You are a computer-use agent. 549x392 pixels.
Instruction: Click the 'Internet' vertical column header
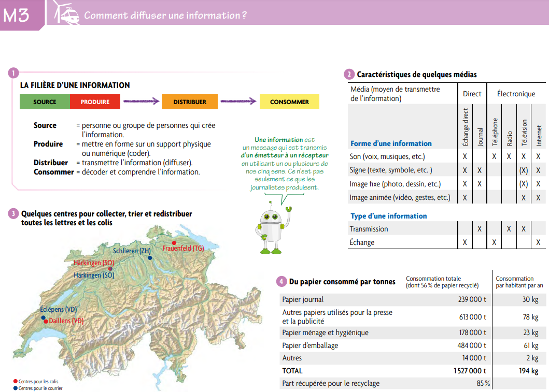click(x=539, y=136)
